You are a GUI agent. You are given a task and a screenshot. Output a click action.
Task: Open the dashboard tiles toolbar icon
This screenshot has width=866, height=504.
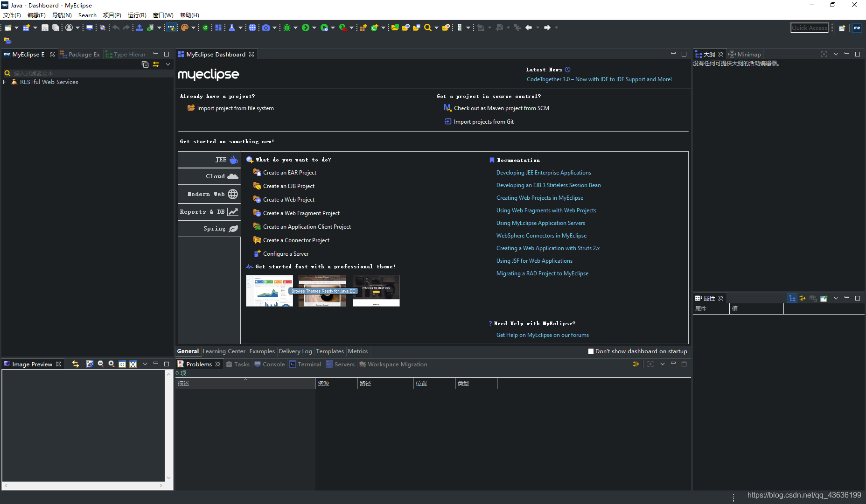tap(218, 28)
